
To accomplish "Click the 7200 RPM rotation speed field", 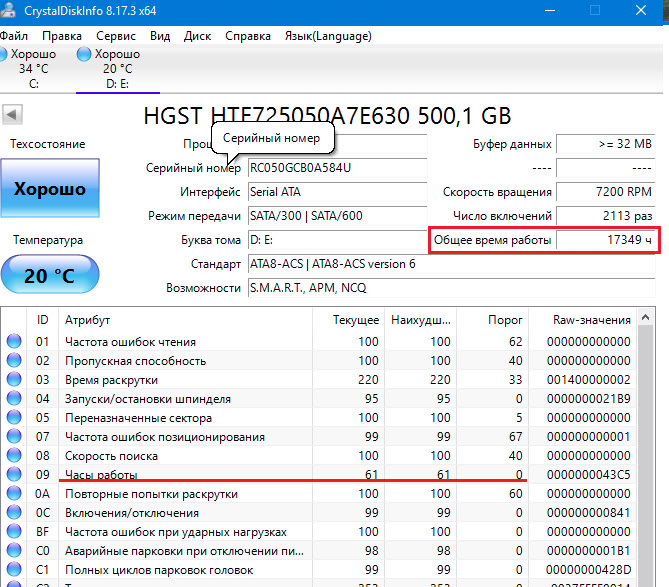I will point(605,192).
